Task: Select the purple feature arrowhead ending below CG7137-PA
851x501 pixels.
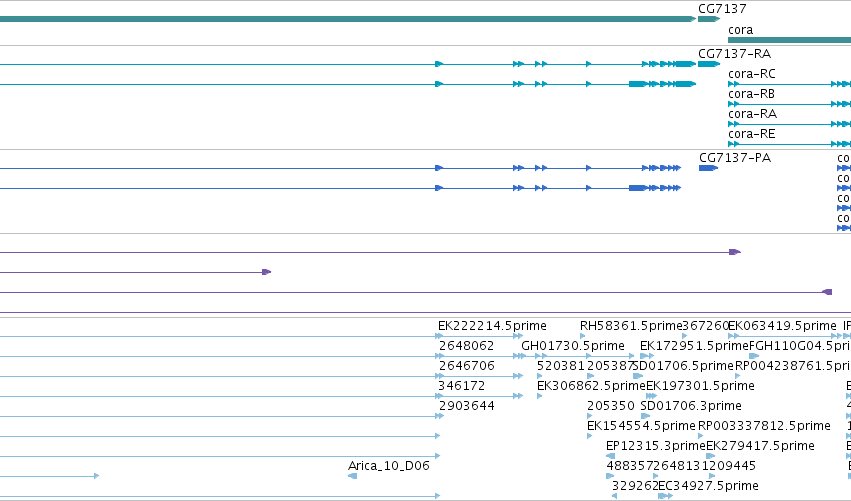Action: (x=735, y=252)
